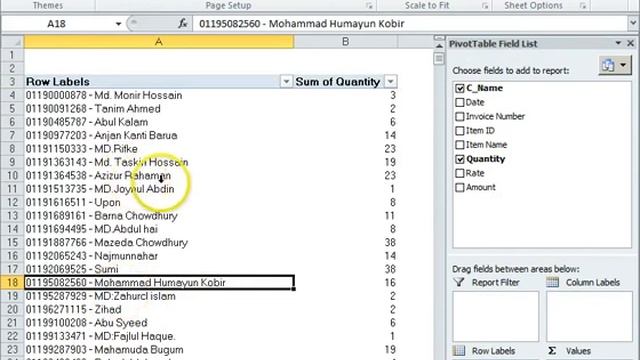Select cell "01195287929 - MD:Zahurcl islam"
The image size is (640, 360).
tap(159, 296)
